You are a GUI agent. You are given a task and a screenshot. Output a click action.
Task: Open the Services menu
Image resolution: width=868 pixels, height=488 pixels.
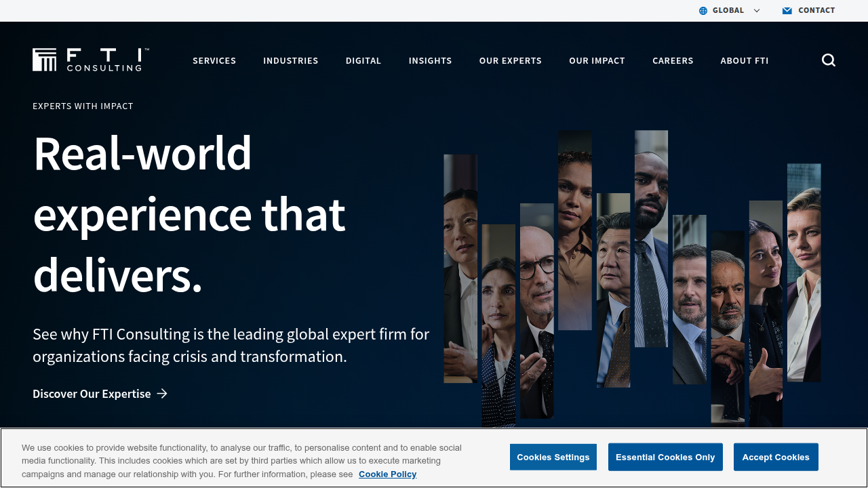point(214,60)
